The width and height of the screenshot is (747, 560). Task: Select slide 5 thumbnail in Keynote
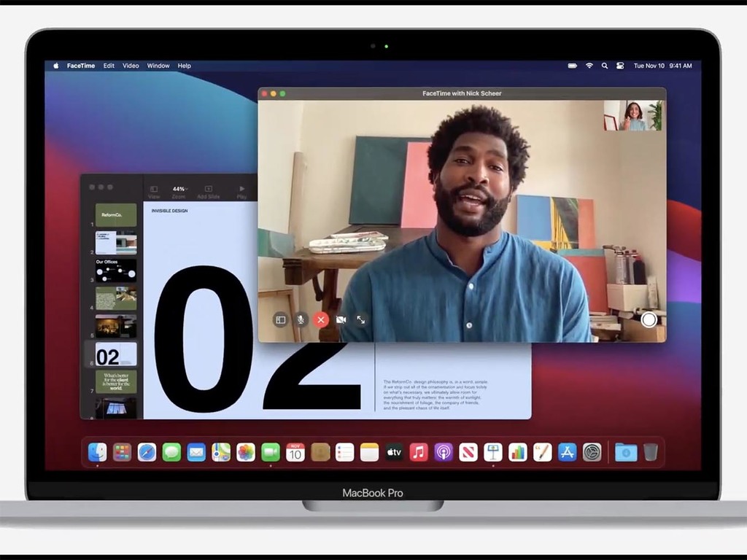(116, 326)
